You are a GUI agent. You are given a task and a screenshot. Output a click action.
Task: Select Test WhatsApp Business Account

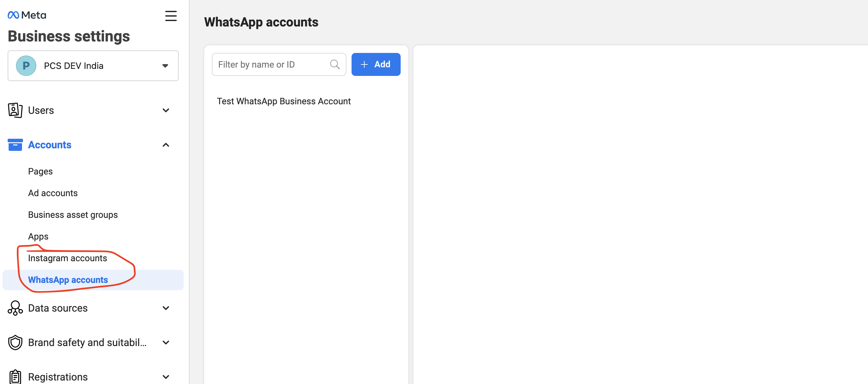coord(284,101)
